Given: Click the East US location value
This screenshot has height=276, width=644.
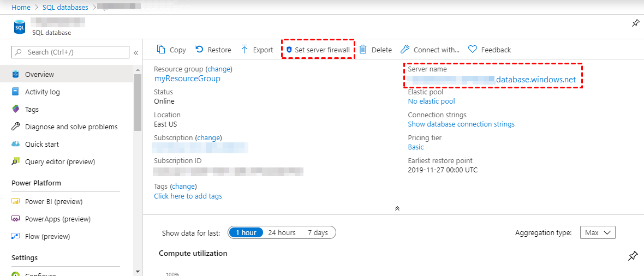Looking at the screenshot, I should point(165,124).
